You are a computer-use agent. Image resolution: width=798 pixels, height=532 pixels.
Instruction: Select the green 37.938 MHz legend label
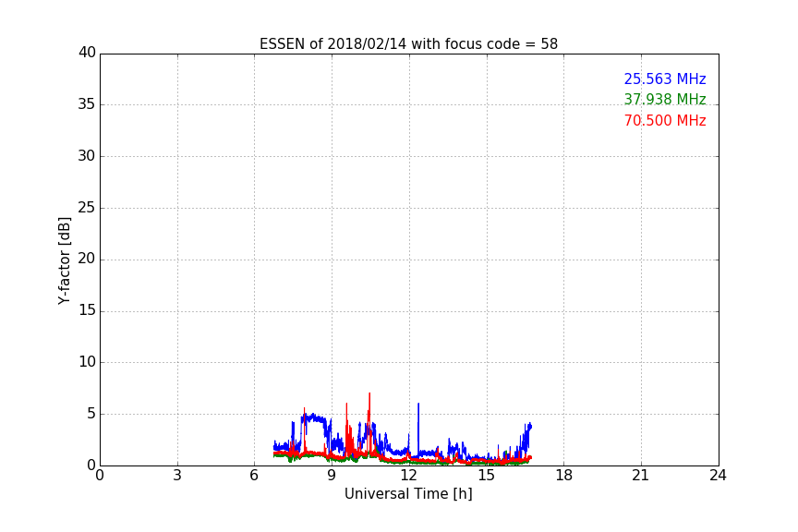[x=665, y=99]
